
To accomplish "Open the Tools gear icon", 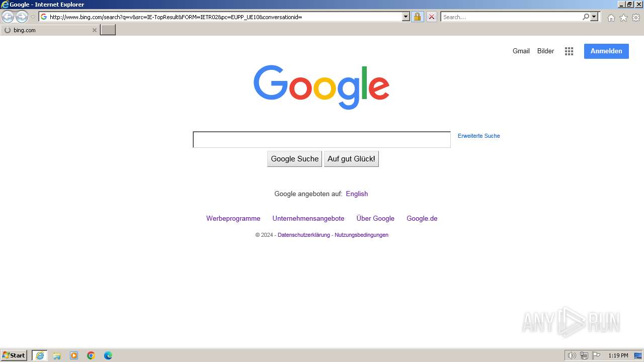I will tap(636, 18).
